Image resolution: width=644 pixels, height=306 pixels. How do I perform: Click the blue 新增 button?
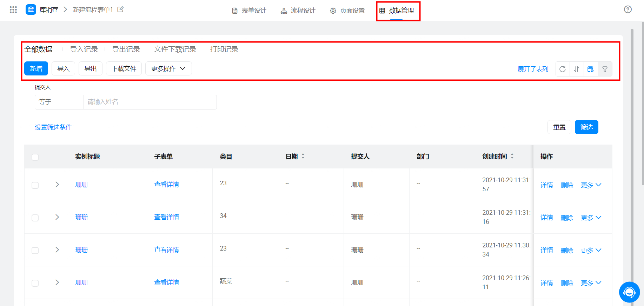tap(36, 69)
